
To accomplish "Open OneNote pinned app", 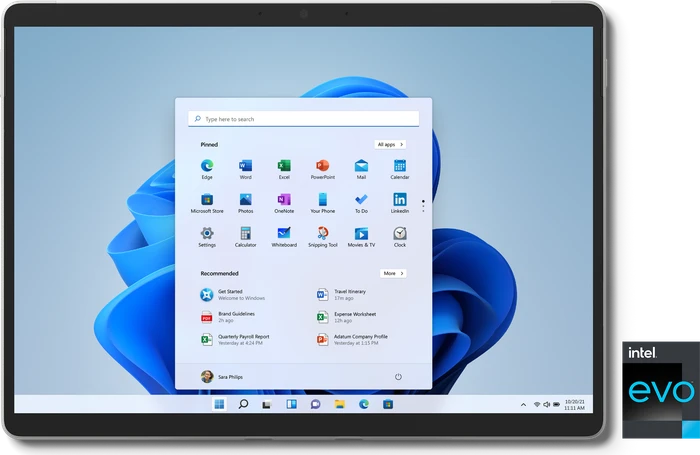I will [284, 203].
